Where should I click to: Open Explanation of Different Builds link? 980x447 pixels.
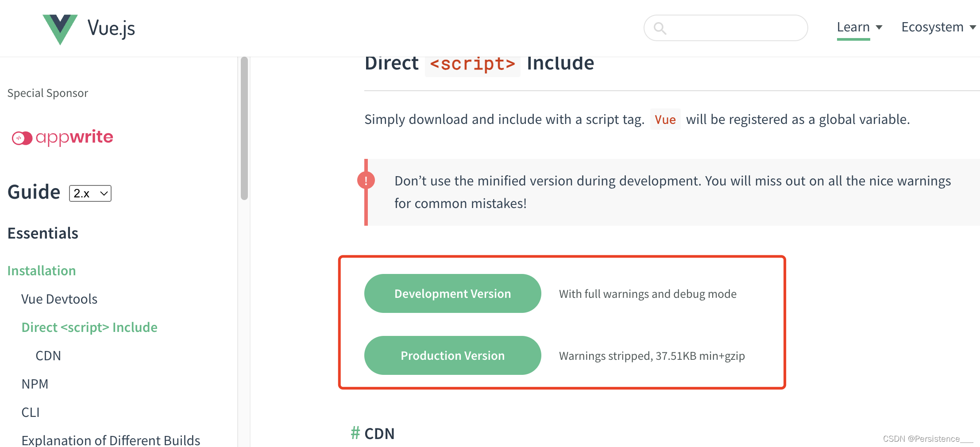[x=111, y=440]
